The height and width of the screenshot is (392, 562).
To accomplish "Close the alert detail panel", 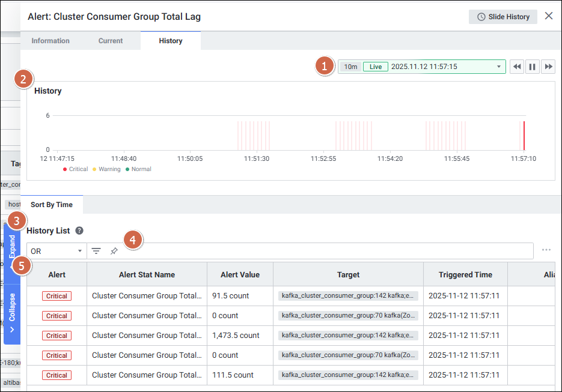I will 548,16.
